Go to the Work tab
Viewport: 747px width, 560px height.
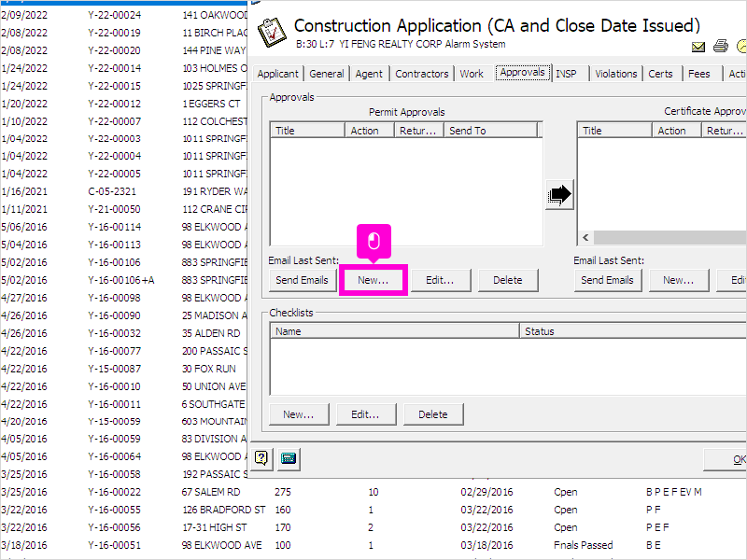point(472,74)
